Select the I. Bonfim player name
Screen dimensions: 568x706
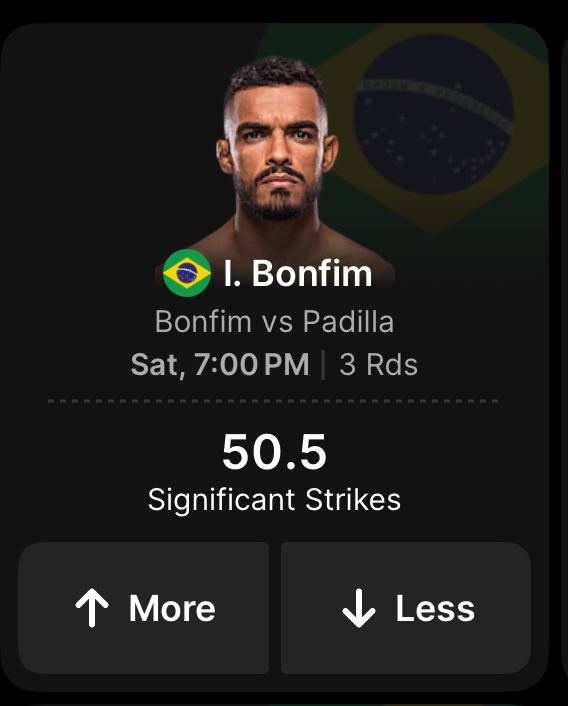[x=298, y=273]
